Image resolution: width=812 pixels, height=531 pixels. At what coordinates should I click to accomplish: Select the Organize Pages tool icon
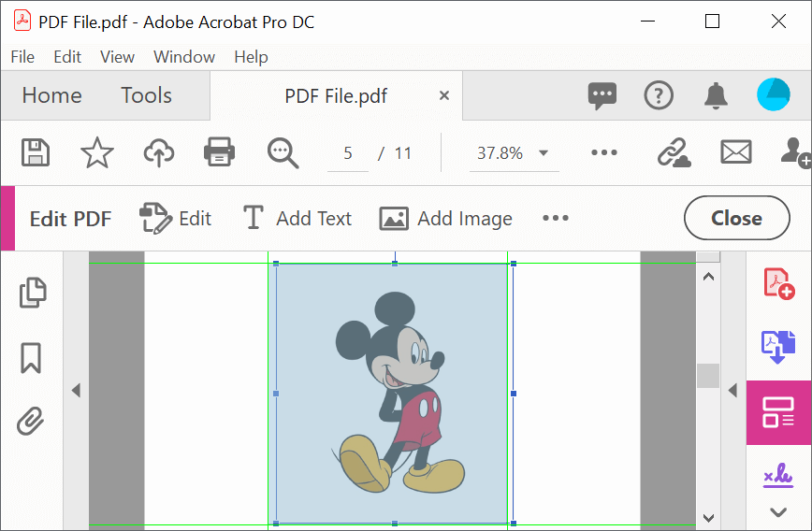pyautogui.click(x=778, y=412)
